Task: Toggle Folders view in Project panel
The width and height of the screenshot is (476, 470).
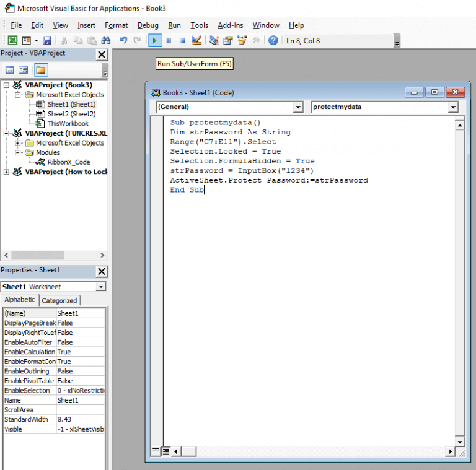Action: (41, 70)
